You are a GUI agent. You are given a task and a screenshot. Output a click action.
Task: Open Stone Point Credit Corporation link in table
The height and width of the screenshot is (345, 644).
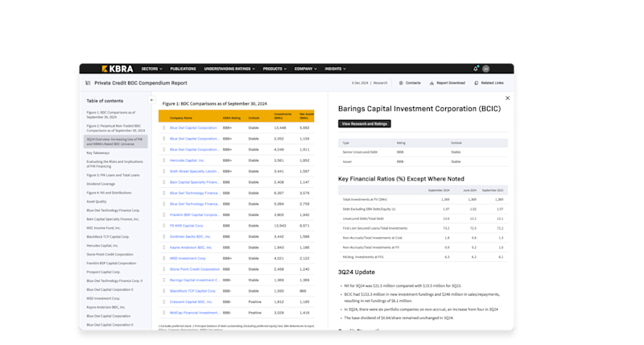pyautogui.click(x=195, y=269)
